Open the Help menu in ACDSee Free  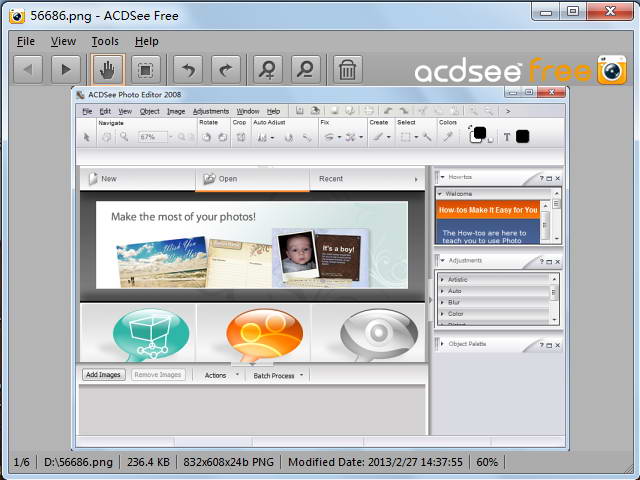147,41
